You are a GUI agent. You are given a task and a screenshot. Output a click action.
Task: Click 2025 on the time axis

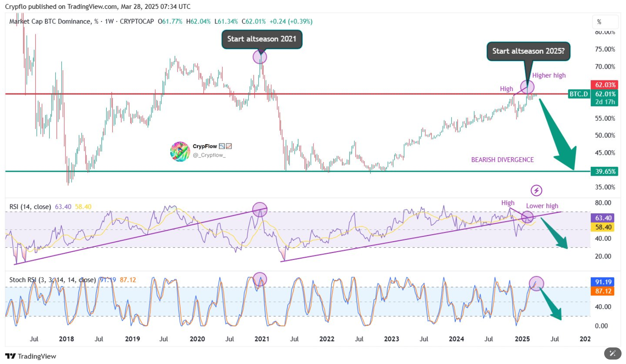522,339
